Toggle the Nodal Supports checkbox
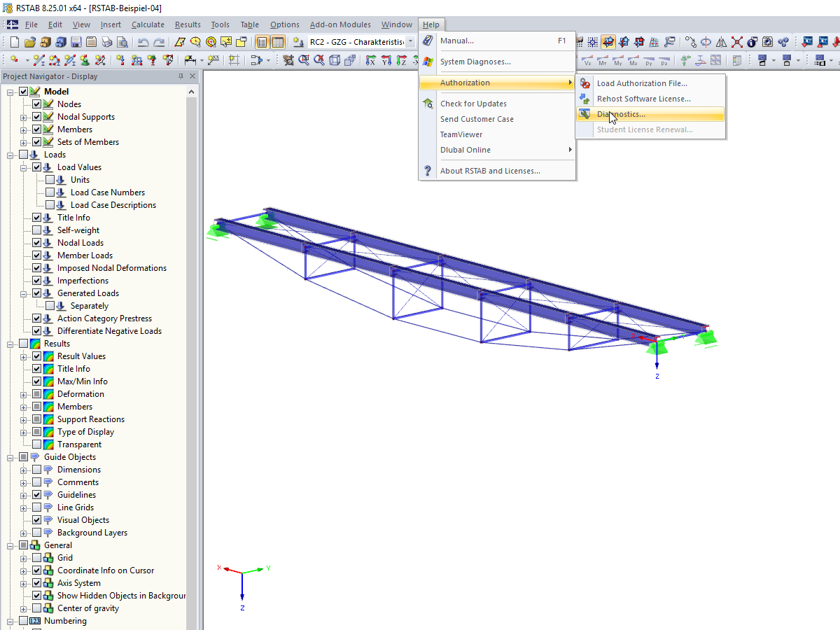This screenshot has width=840, height=630. 37,117
